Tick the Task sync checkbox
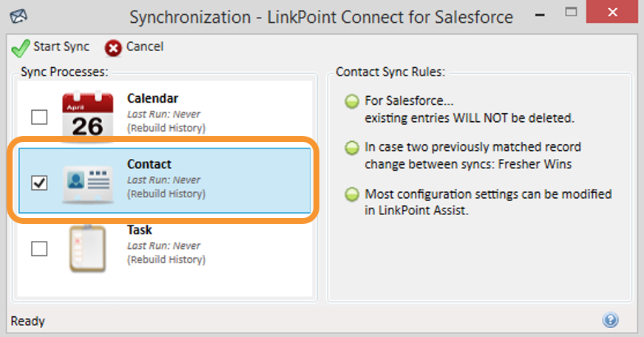This screenshot has width=644, height=337. click(39, 248)
